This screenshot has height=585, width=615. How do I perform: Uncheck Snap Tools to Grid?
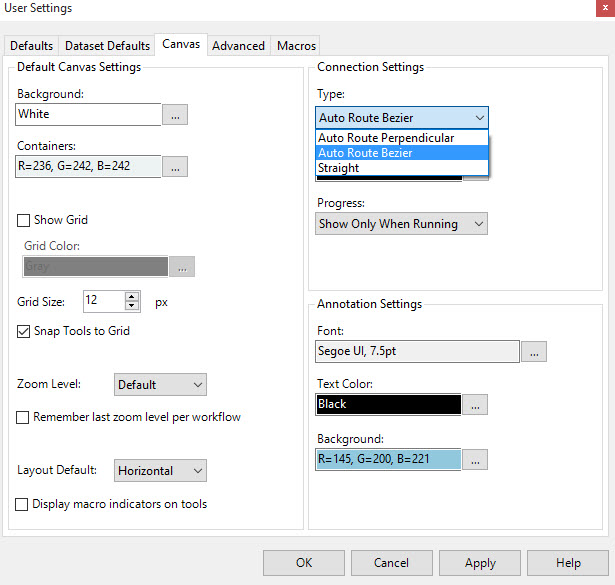pyautogui.click(x=24, y=331)
